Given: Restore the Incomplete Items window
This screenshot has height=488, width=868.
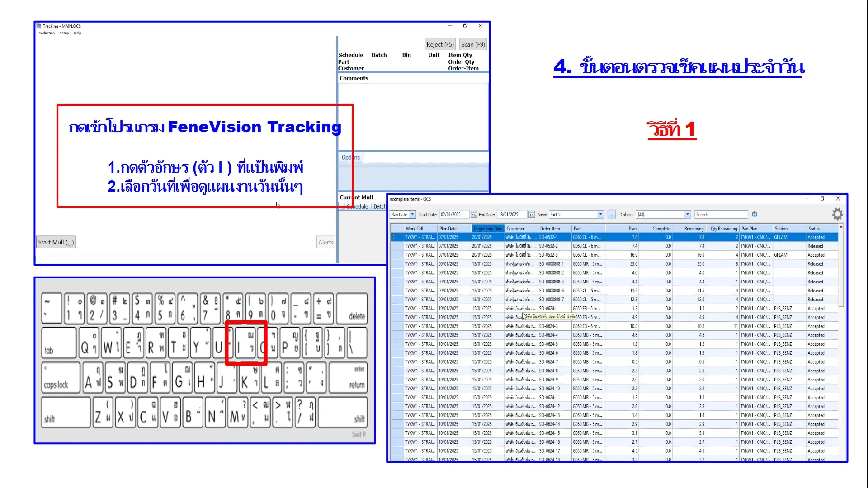Looking at the screenshot, I should tap(822, 198).
